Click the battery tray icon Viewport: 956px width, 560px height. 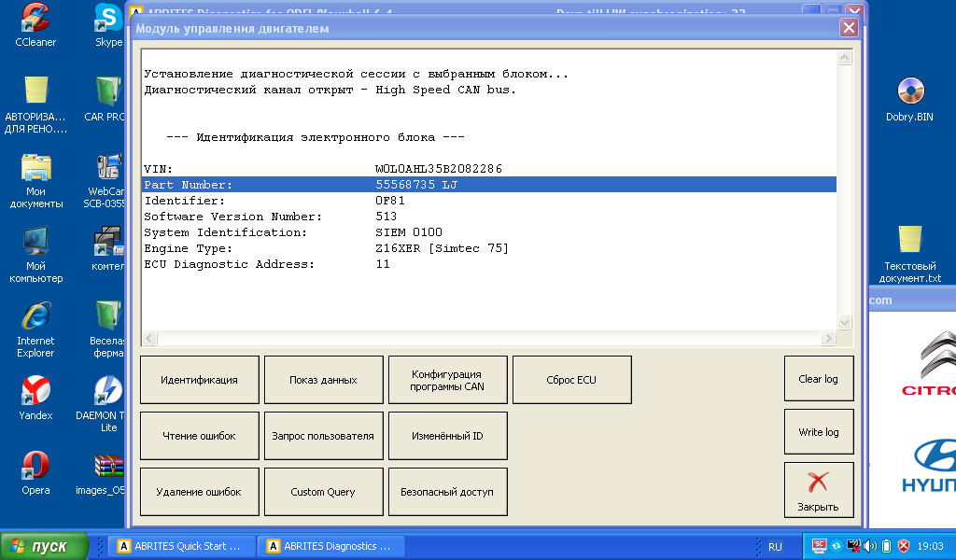(887, 546)
